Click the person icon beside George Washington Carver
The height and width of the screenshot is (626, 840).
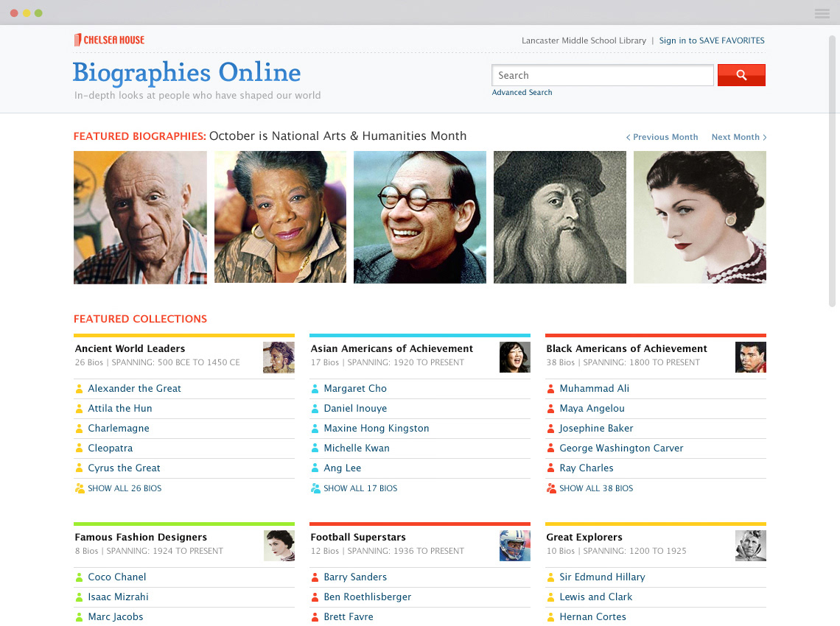click(550, 449)
